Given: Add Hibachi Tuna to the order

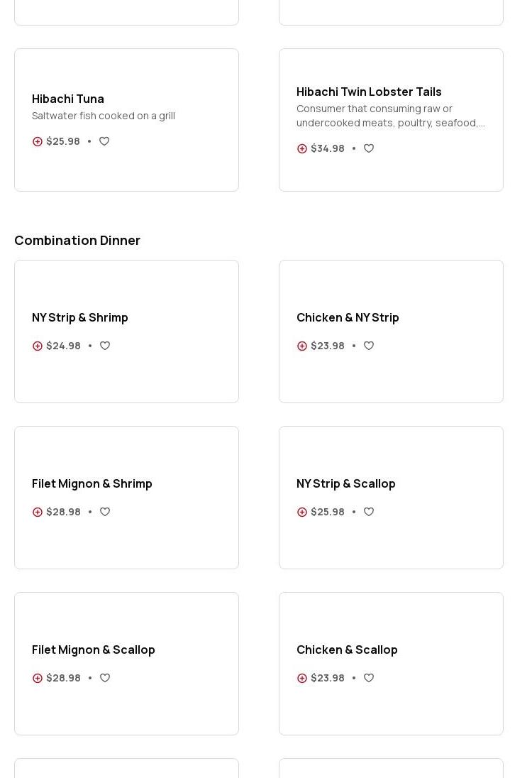Looking at the screenshot, I should pyautogui.click(x=38, y=141).
